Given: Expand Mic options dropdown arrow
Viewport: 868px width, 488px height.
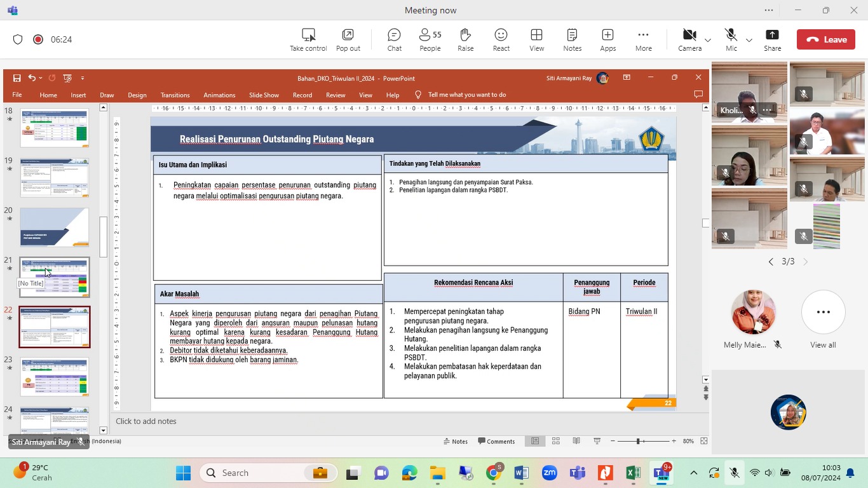Looking at the screenshot, I should tap(749, 40).
